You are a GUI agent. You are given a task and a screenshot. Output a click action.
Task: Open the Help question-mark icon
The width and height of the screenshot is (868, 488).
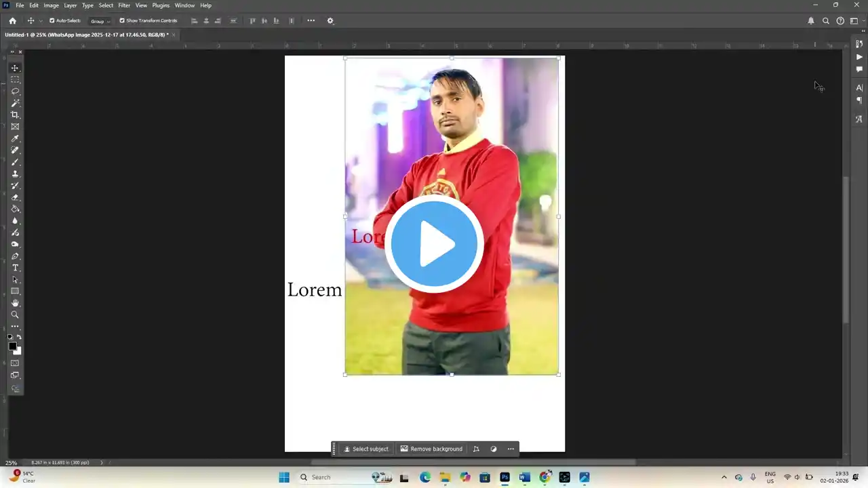(x=840, y=21)
